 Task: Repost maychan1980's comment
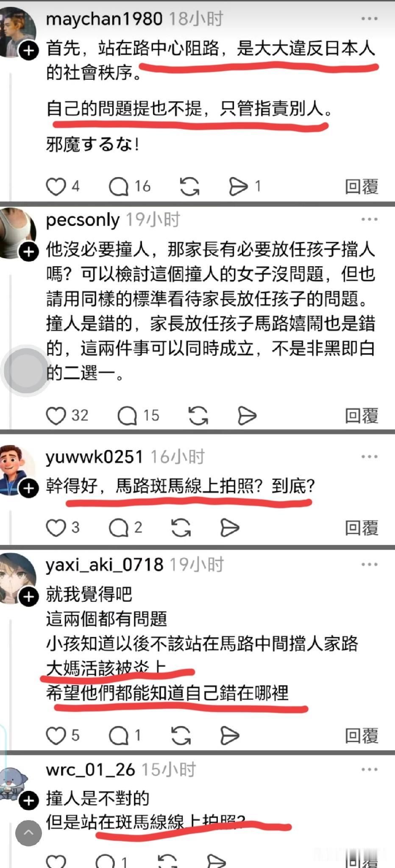pyautogui.click(x=189, y=186)
